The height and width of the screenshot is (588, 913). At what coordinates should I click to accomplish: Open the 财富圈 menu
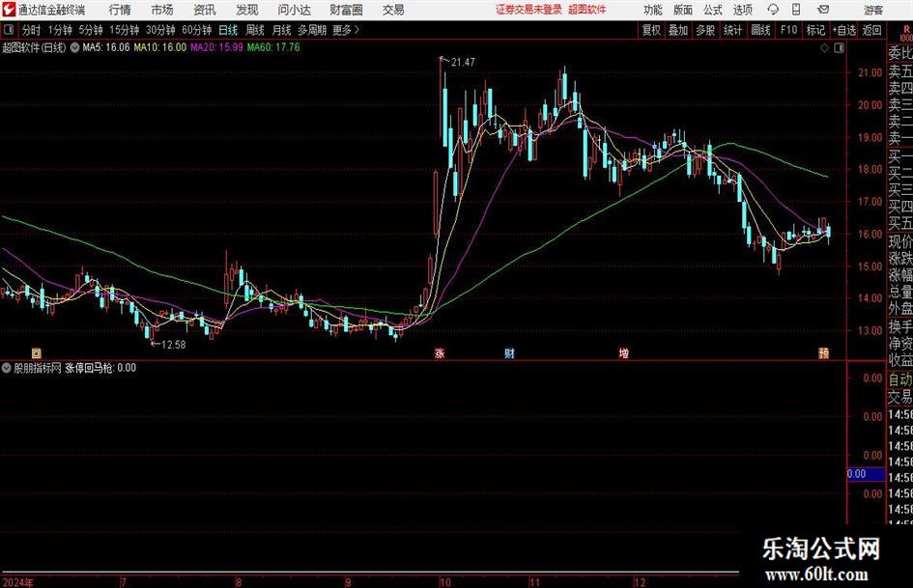(x=346, y=10)
